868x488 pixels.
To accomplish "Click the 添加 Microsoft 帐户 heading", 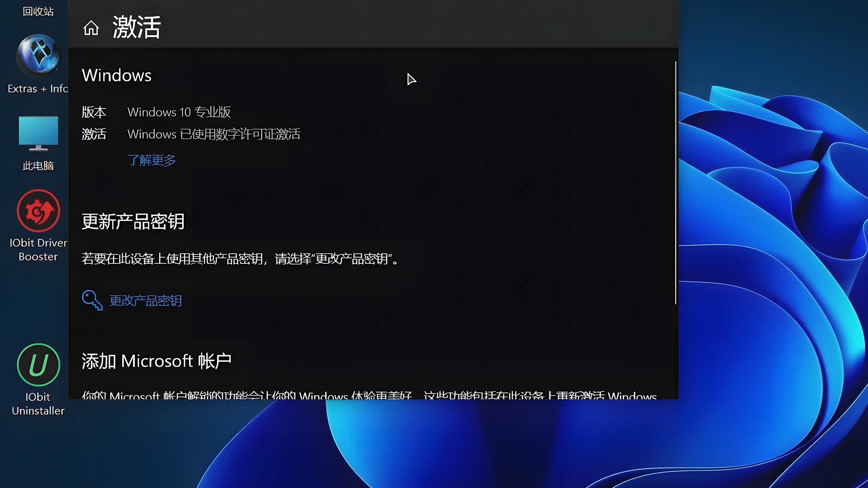I will pyautogui.click(x=156, y=361).
